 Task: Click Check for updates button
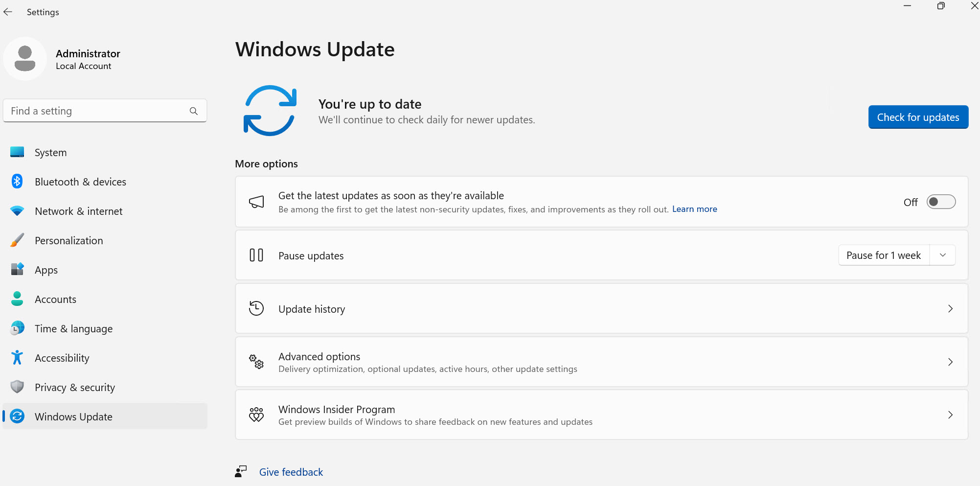tap(918, 117)
